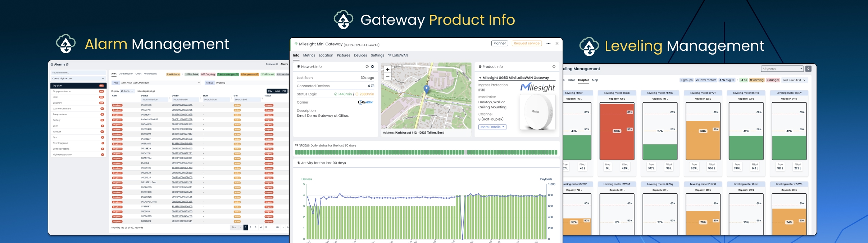
Task: Click the gray segment in the 90-day status bar
Action: click(x=465, y=152)
